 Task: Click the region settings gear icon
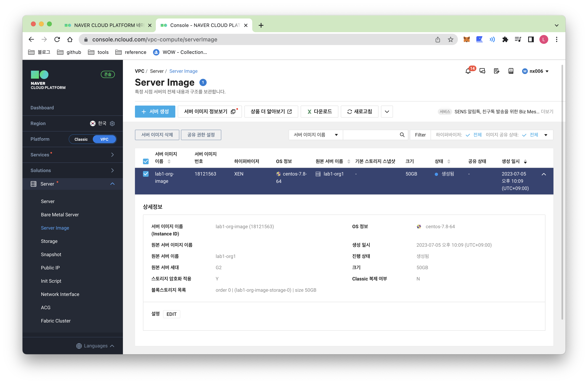tap(112, 123)
